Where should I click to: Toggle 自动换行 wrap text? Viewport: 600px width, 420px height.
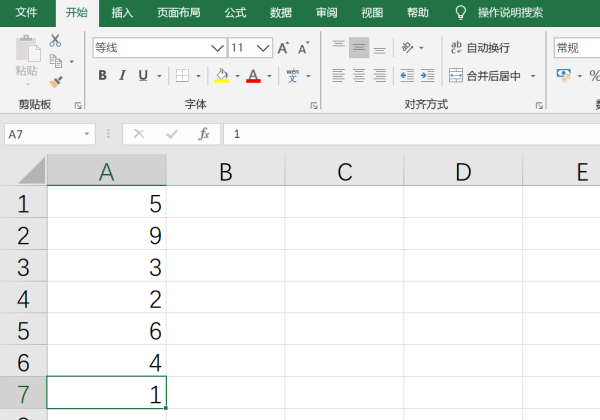480,48
